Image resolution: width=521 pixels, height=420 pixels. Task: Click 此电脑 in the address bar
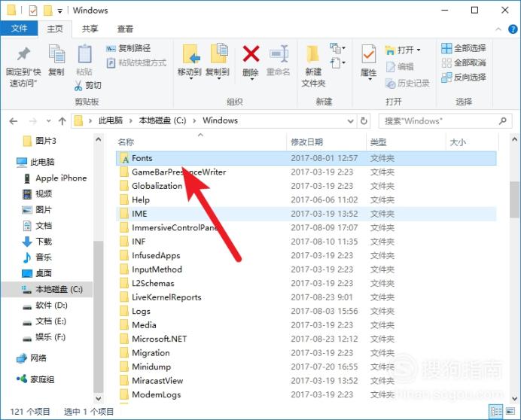tap(111, 120)
